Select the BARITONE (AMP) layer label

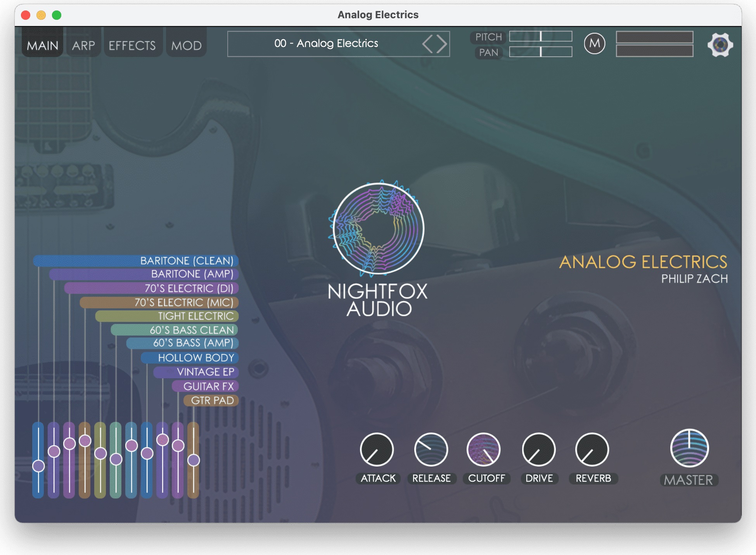[144, 274]
